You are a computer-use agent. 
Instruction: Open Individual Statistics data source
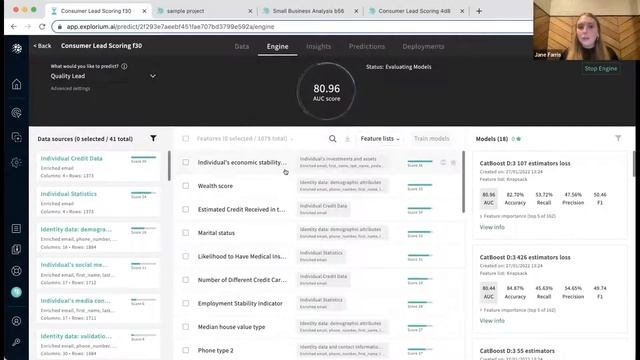(69, 194)
